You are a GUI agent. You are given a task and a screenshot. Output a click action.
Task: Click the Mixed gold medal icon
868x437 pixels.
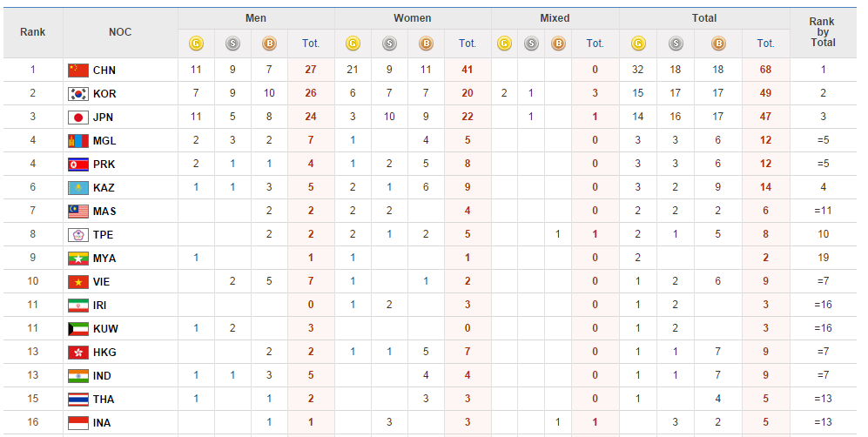pyautogui.click(x=504, y=43)
